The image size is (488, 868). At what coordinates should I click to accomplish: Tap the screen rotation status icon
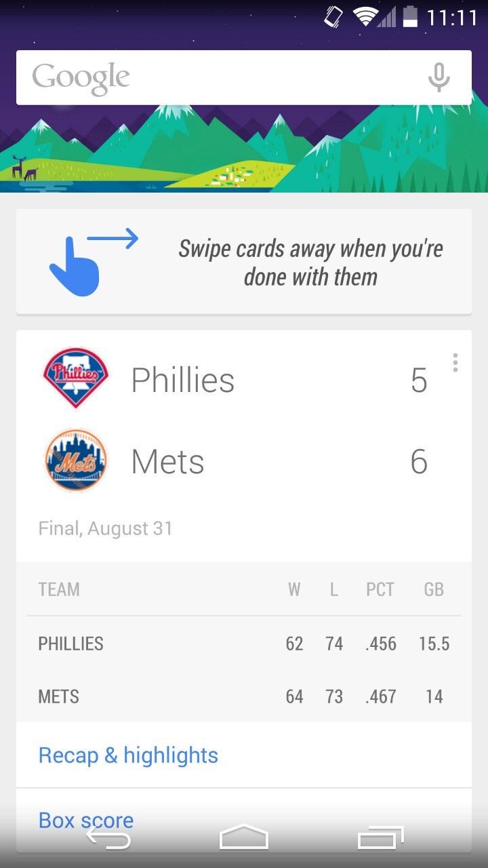pyautogui.click(x=333, y=16)
